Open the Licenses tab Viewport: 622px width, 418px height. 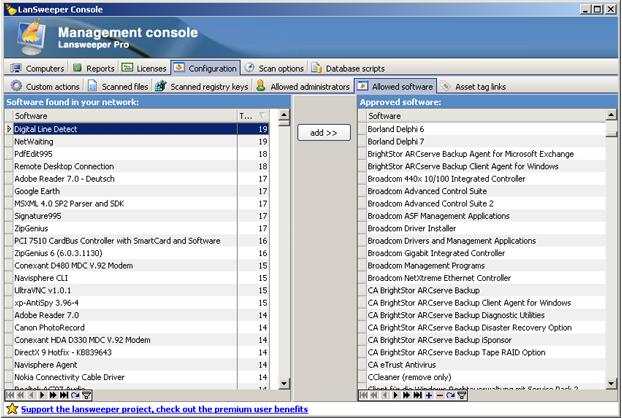pyautogui.click(x=144, y=68)
